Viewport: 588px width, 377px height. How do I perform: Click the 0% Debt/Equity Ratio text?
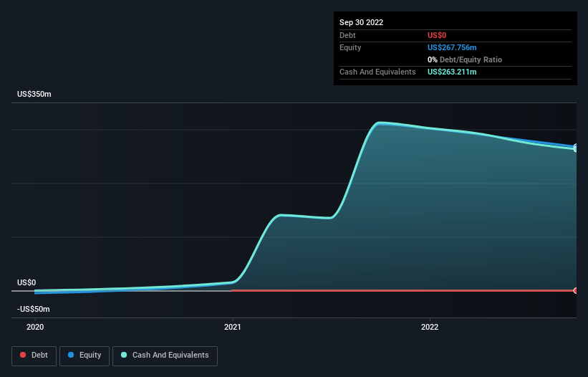click(x=465, y=59)
